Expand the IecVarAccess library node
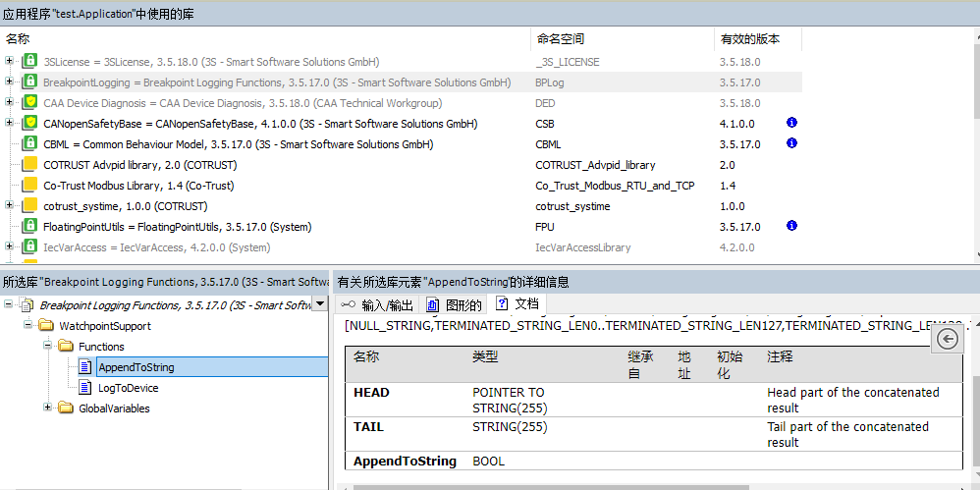The height and width of the screenshot is (490, 980). pos(9,246)
